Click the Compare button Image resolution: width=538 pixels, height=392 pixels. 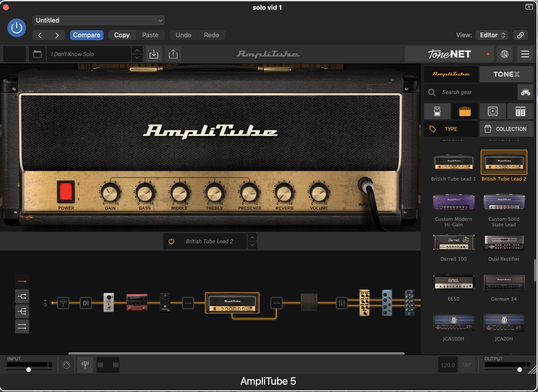coord(87,35)
